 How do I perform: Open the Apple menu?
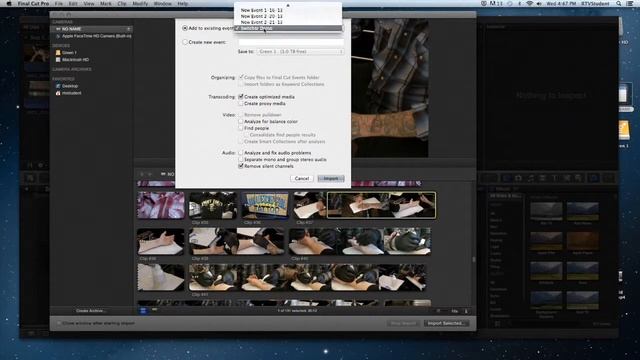click(x=9, y=4)
